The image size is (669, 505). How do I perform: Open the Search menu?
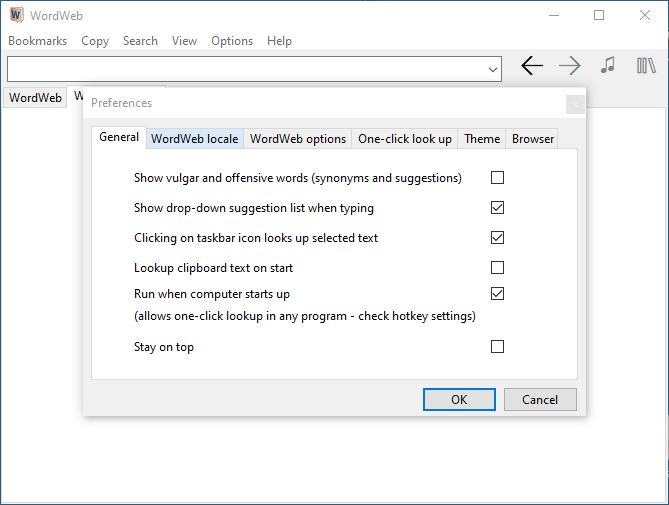coord(140,41)
